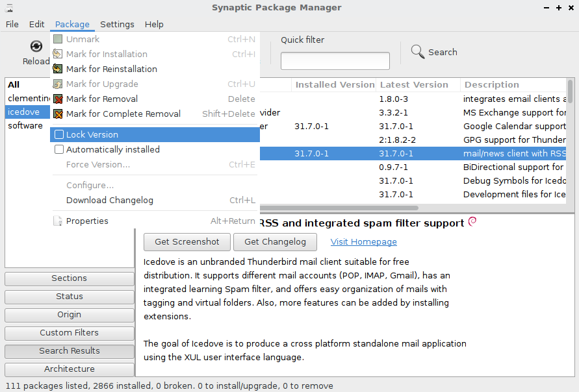Select the Debug Symbols for Icedove row

click(413, 181)
